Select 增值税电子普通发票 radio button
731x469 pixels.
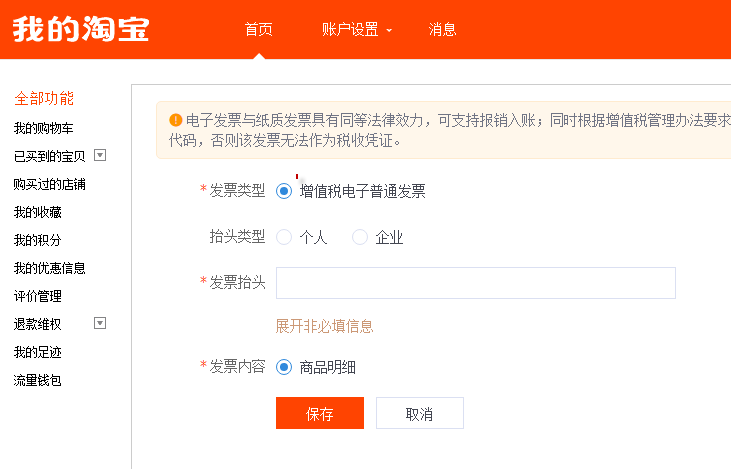click(284, 191)
